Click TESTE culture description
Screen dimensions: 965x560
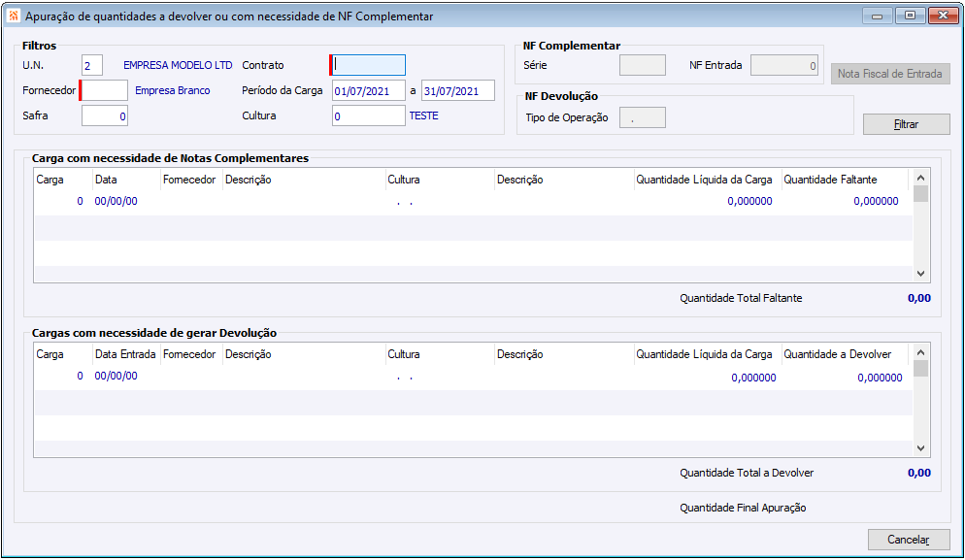424,115
